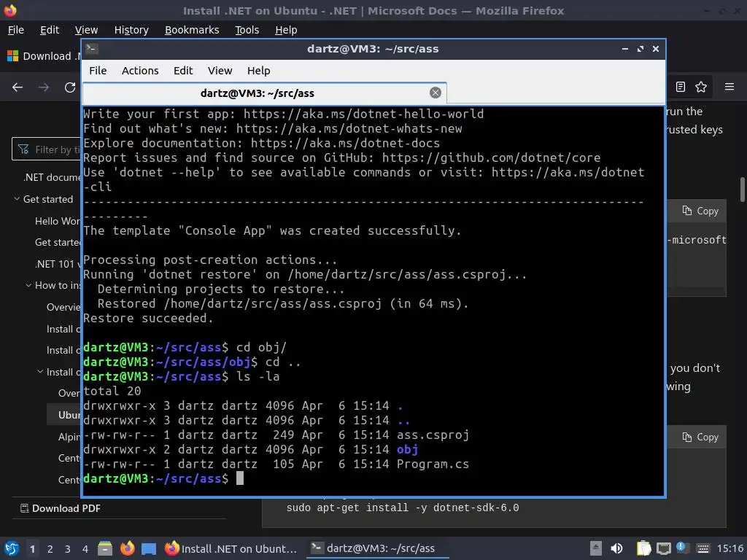The height and width of the screenshot is (560, 747).
Task: Open the update notification tray icon
Action: tap(681, 547)
